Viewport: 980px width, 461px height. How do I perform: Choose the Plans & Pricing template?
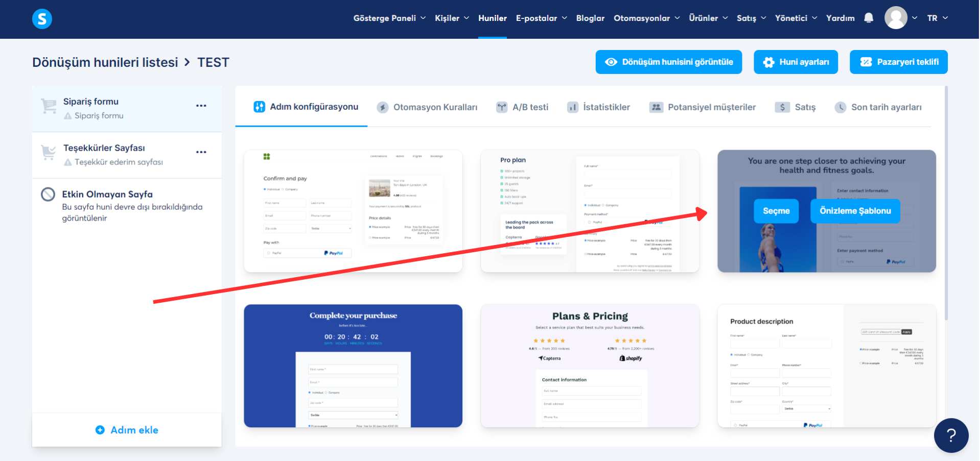(x=590, y=366)
